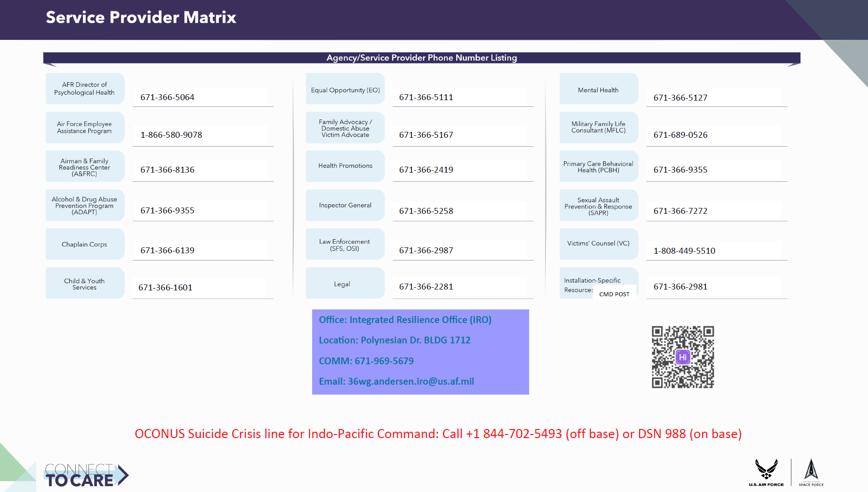Image resolution: width=868 pixels, height=492 pixels.
Task: Click the Space Force logo
Action: pos(811,472)
